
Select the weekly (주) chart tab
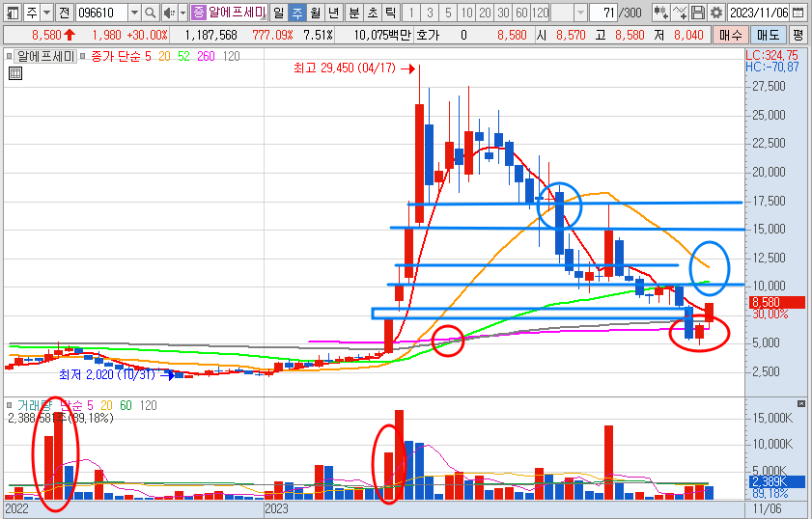coord(297,13)
